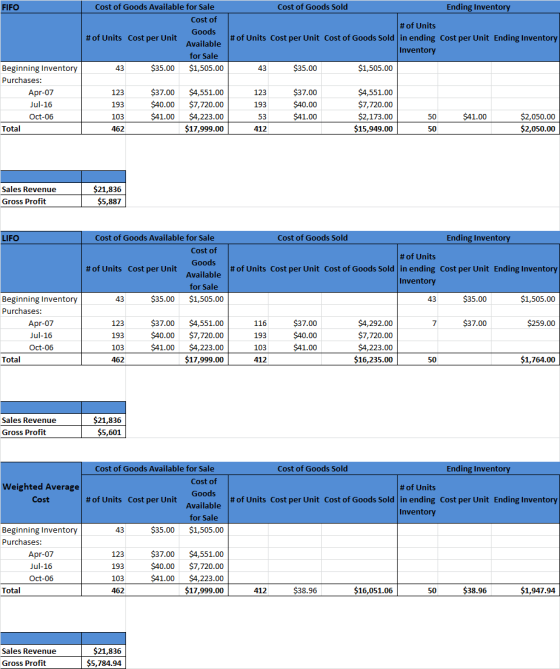Click the FIFO Beginning Inventory row label
Image resolution: width=560 pixels, height=669 pixels.
[40, 68]
